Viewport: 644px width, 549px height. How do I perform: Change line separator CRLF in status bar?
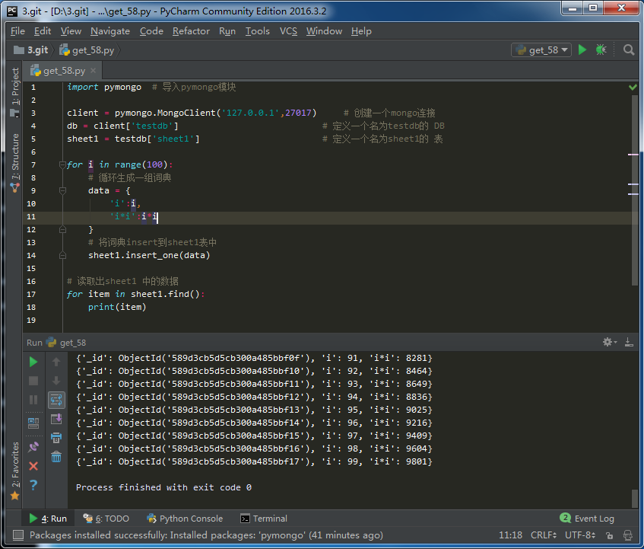(x=543, y=535)
